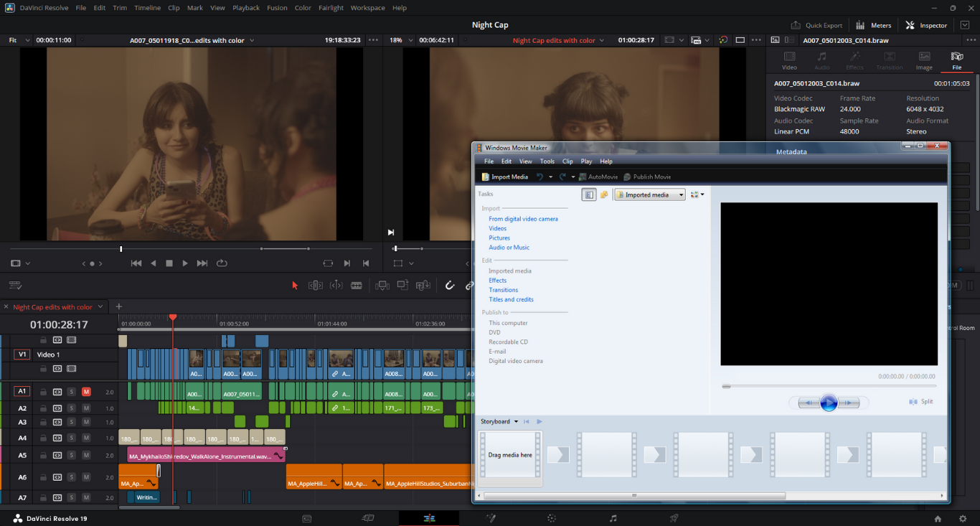Switch to the Edit page icon
This screenshot has height=526, width=980.
point(429,518)
